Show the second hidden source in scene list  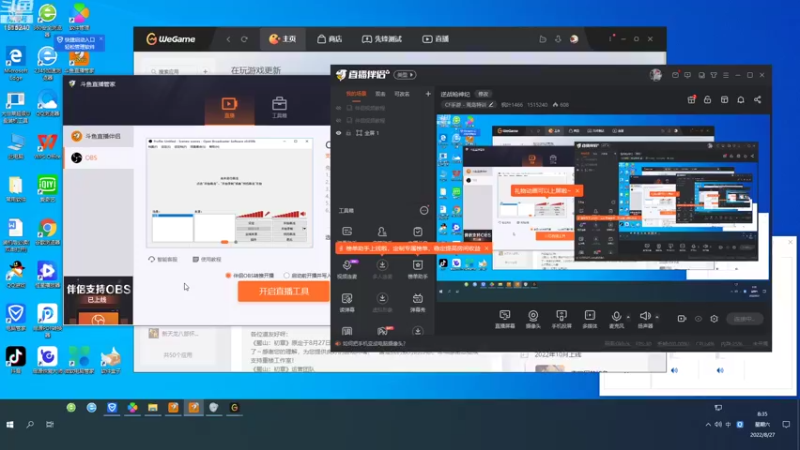coord(338,120)
